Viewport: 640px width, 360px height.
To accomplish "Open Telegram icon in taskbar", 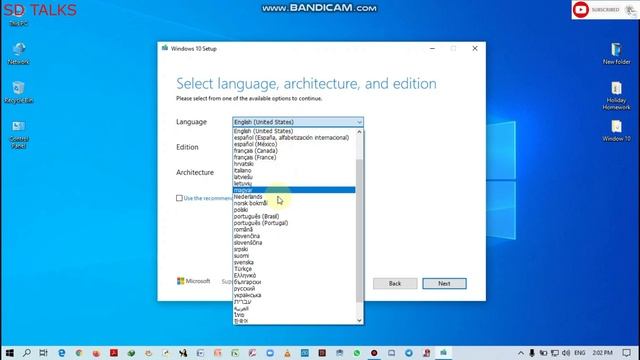I will pyautogui.click(x=409, y=353).
